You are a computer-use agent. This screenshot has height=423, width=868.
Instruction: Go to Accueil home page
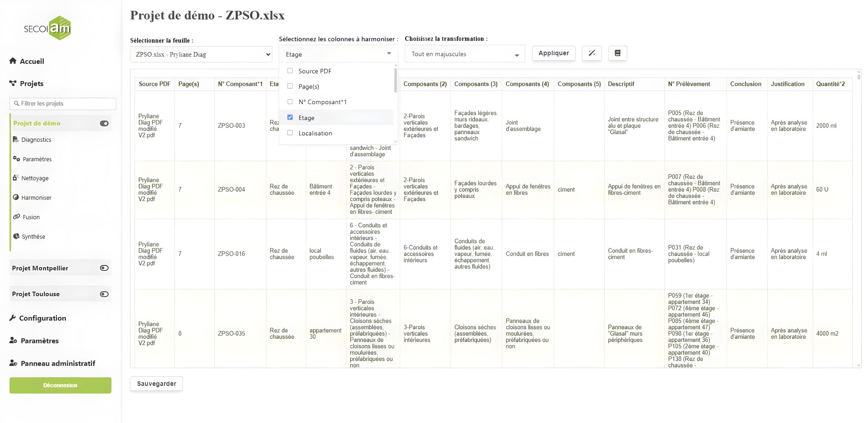(32, 61)
